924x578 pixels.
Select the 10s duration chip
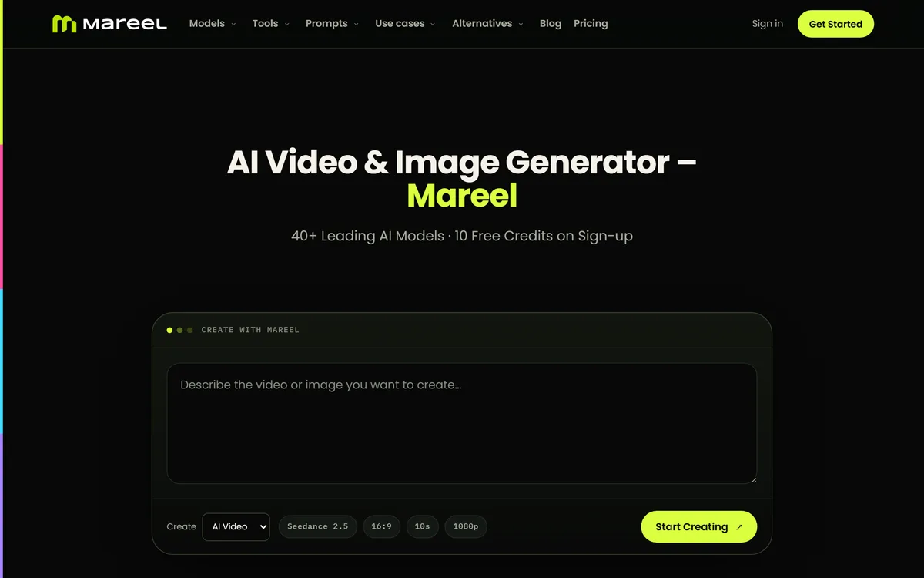click(x=422, y=527)
